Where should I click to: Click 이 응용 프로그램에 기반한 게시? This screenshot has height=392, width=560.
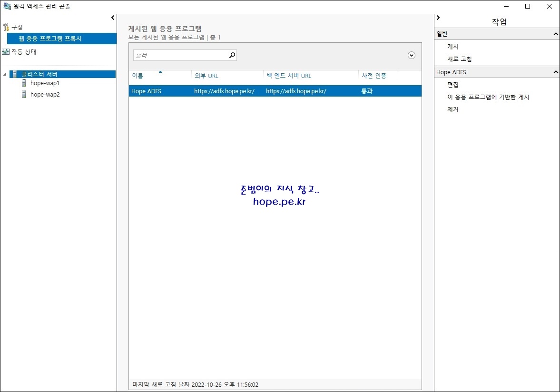pyautogui.click(x=488, y=97)
